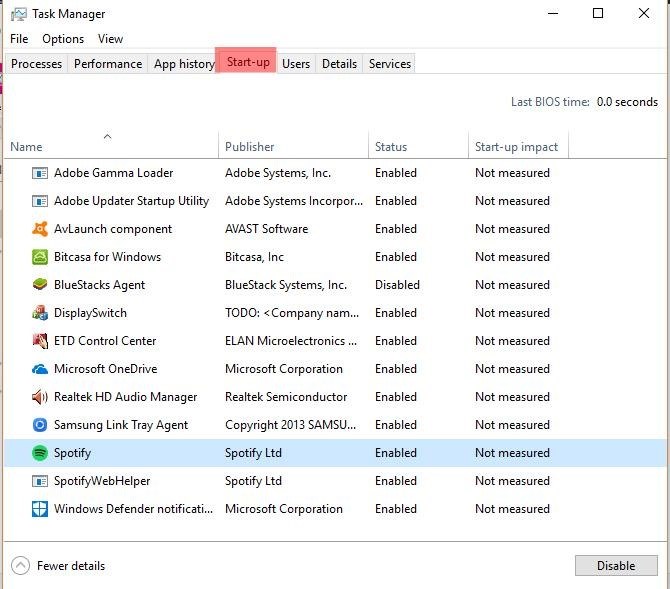Screen dimensions: 670x589
Task: Switch to the Users tab
Action: [x=296, y=64]
